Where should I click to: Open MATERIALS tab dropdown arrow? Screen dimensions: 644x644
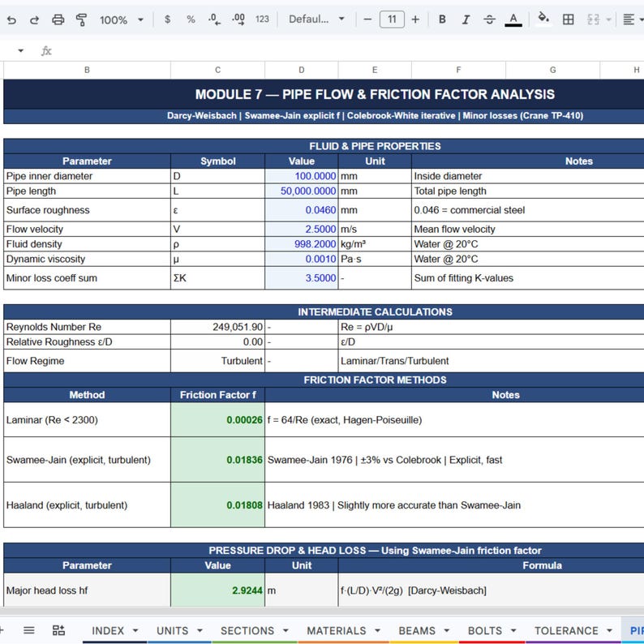tap(377, 630)
